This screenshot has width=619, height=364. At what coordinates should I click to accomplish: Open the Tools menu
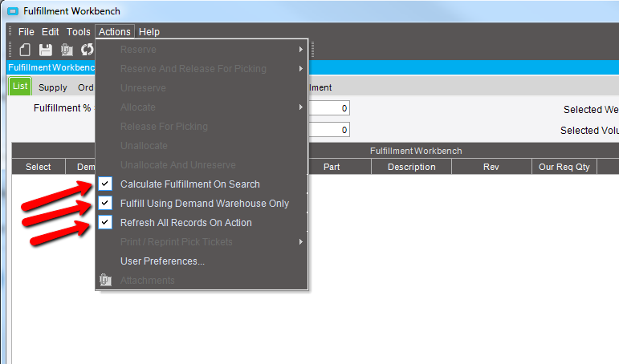(79, 32)
